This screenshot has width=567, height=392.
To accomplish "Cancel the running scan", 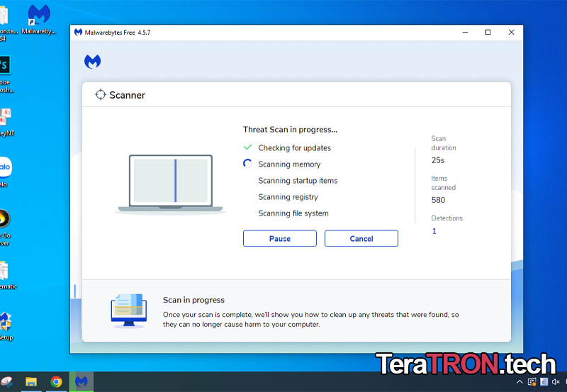I will click(x=361, y=238).
